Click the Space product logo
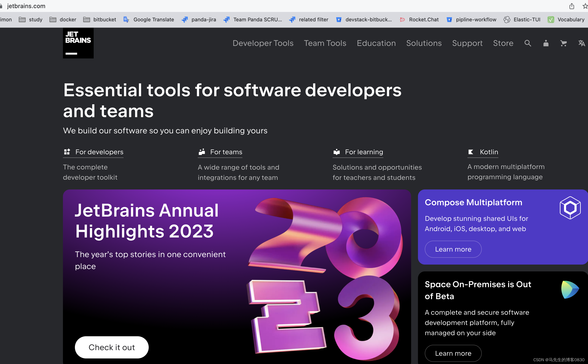 point(570,290)
